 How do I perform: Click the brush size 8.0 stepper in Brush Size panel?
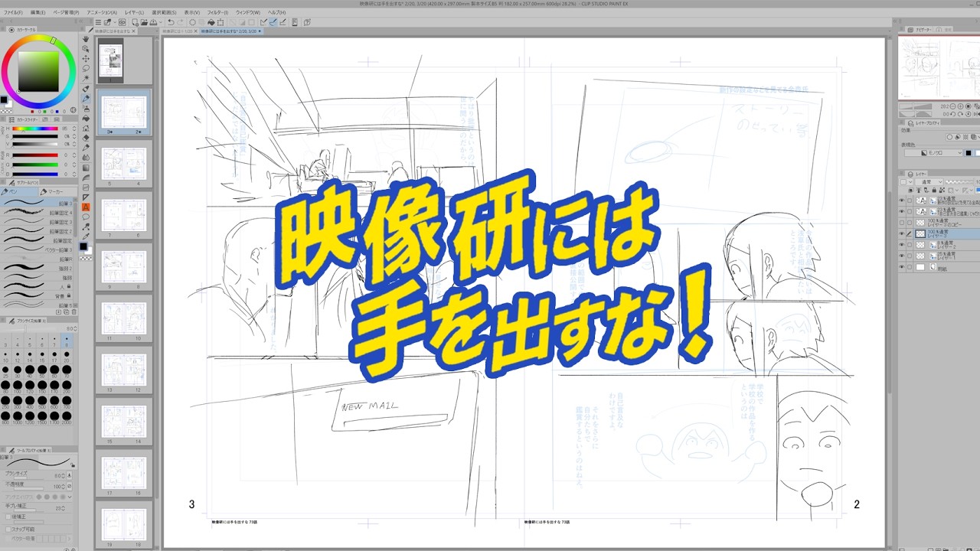click(75, 328)
